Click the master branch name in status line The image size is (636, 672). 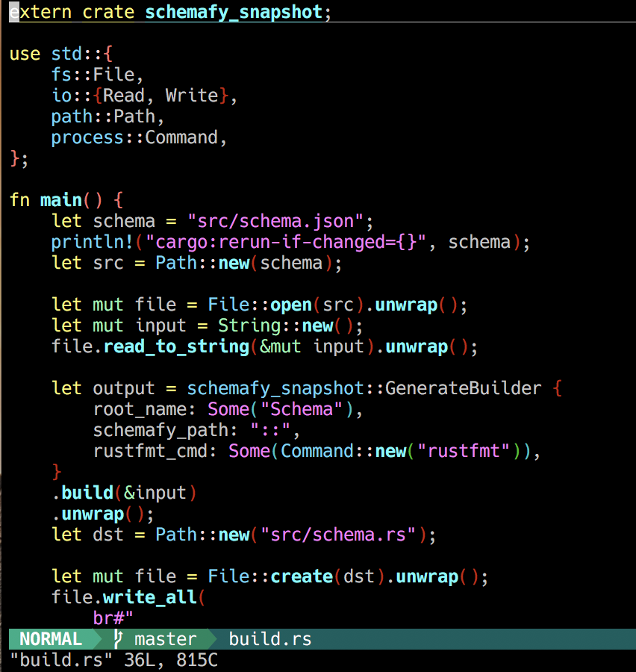[166, 639]
